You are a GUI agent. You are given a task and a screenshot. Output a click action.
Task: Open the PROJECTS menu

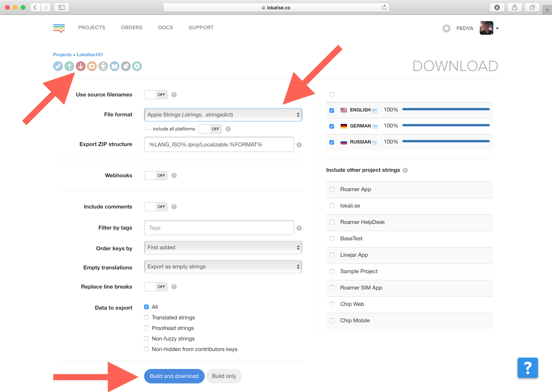tap(92, 28)
